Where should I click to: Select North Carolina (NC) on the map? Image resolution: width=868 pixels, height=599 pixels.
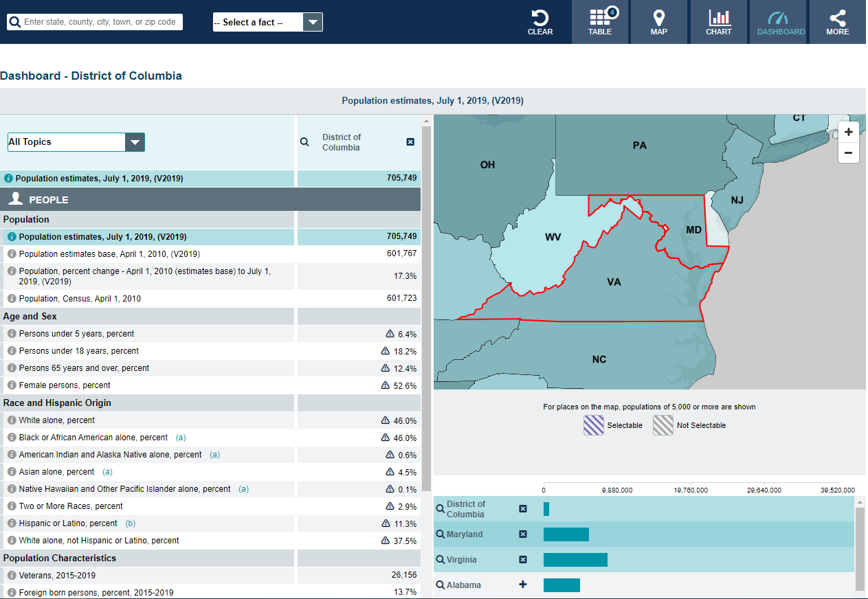coord(599,359)
